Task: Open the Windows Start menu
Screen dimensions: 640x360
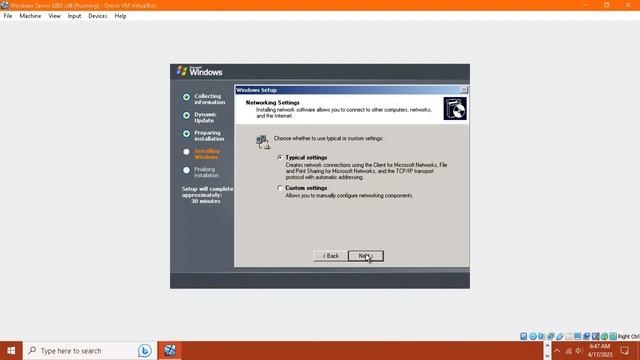Action: [11, 351]
